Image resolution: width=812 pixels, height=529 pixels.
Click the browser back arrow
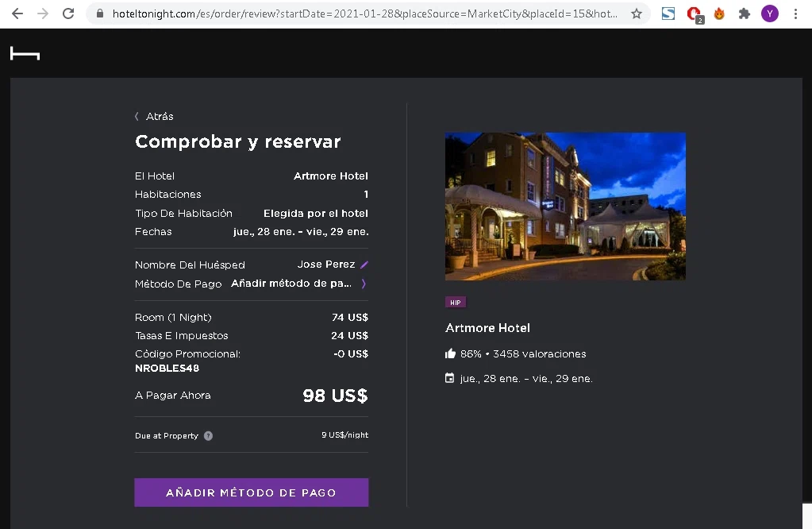pyautogui.click(x=17, y=14)
